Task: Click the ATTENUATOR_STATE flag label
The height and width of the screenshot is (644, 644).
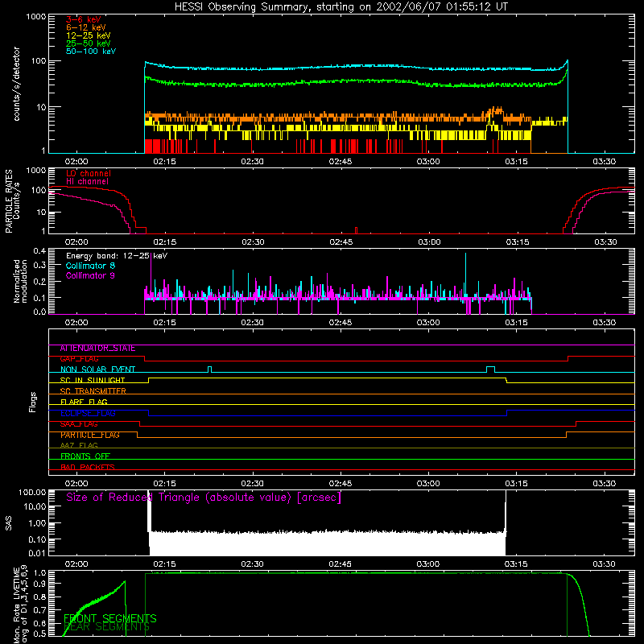Action: click(x=97, y=349)
